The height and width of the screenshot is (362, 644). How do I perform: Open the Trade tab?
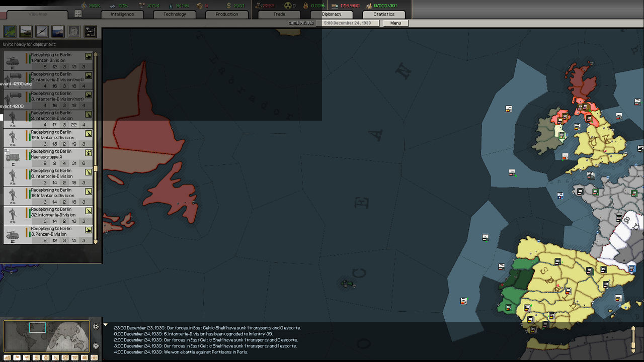[279, 15]
